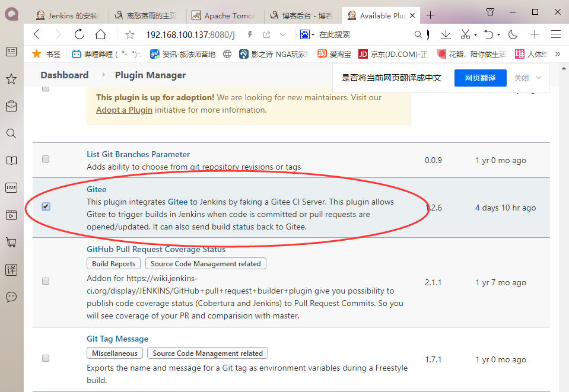Close the Available Plugins tab
This screenshot has height=392, width=569.
pyautogui.click(x=412, y=15)
